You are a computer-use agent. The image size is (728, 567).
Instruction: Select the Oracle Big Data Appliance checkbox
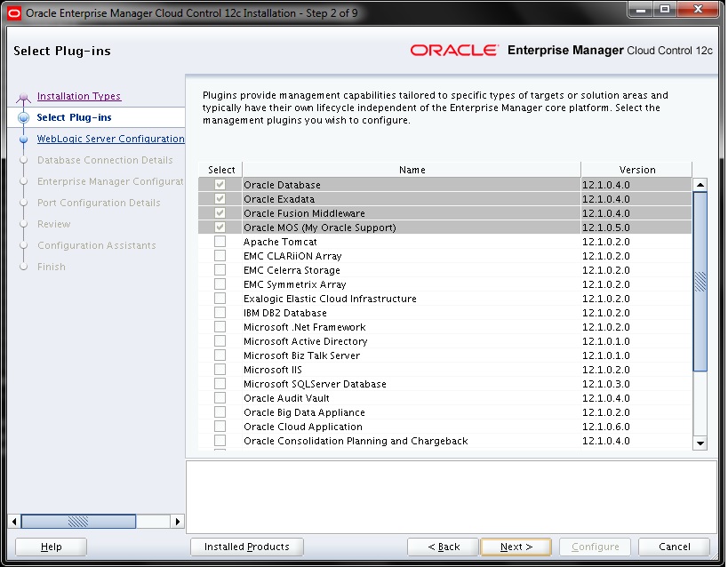pos(220,412)
